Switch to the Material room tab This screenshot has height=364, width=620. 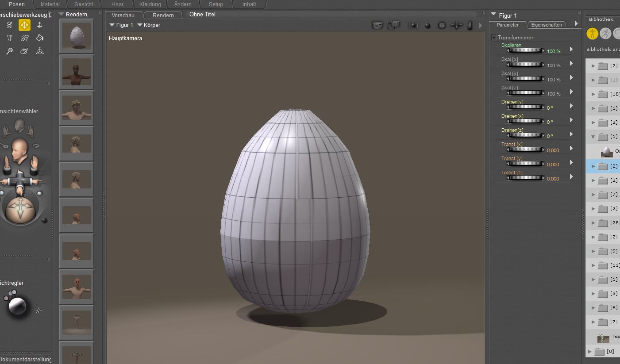pos(50,4)
